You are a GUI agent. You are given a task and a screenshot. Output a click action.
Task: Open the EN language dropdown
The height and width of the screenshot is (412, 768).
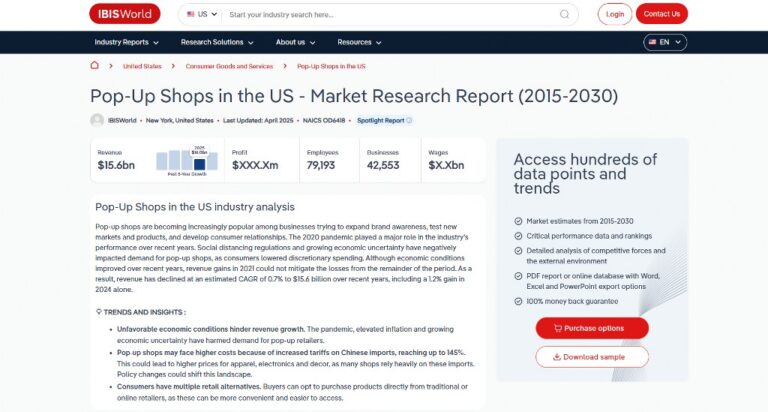(665, 42)
